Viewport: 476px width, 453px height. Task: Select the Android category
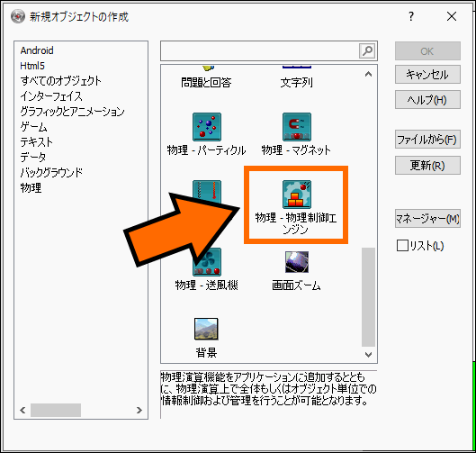(x=37, y=50)
